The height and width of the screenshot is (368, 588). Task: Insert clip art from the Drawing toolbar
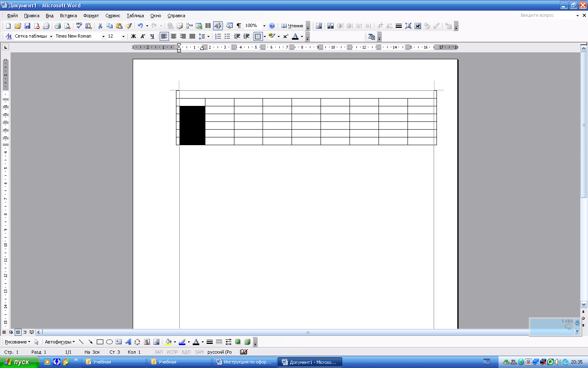tap(147, 342)
